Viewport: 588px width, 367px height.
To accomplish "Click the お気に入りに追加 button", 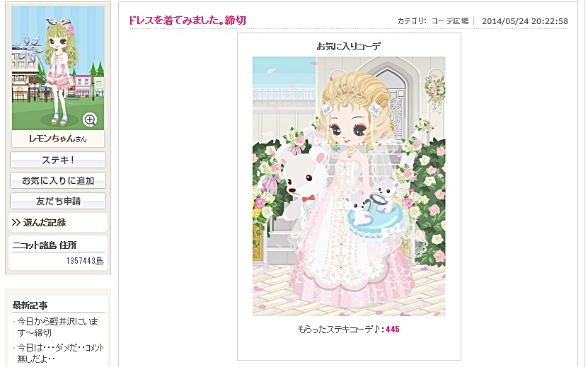I will pos(58,181).
